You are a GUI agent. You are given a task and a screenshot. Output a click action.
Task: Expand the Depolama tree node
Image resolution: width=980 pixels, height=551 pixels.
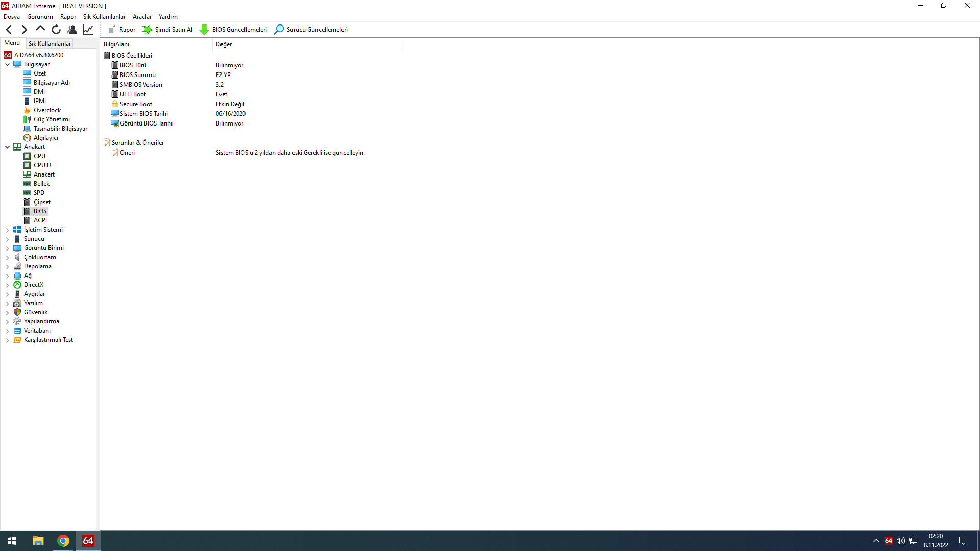[x=8, y=267]
